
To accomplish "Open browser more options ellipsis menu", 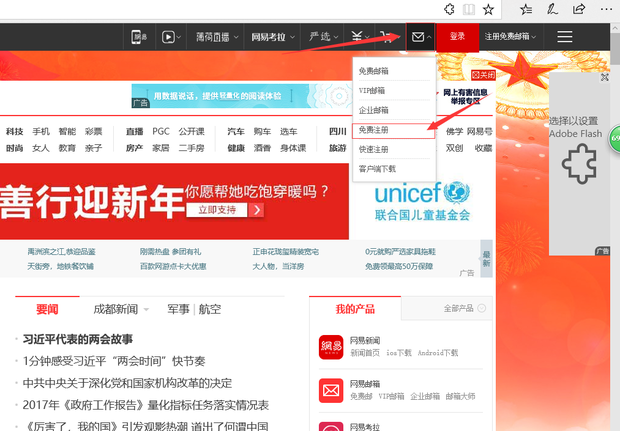I will click(606, 9).
